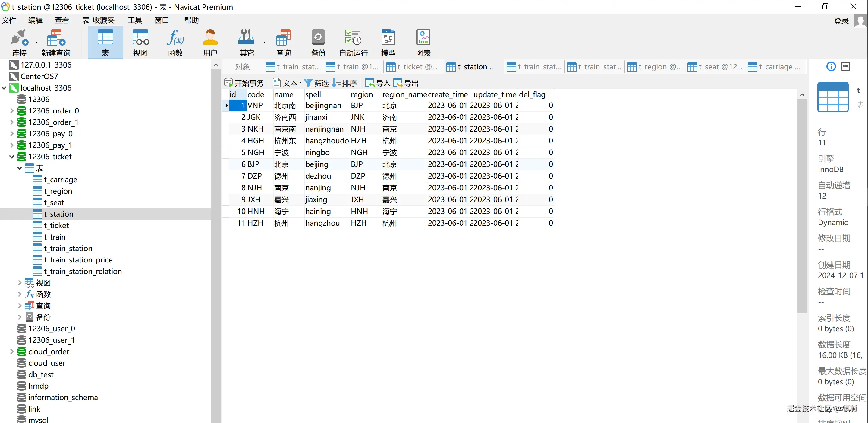Select t_train_station_price in tree
Screen dimensions: 868x423
click(78, 260)
